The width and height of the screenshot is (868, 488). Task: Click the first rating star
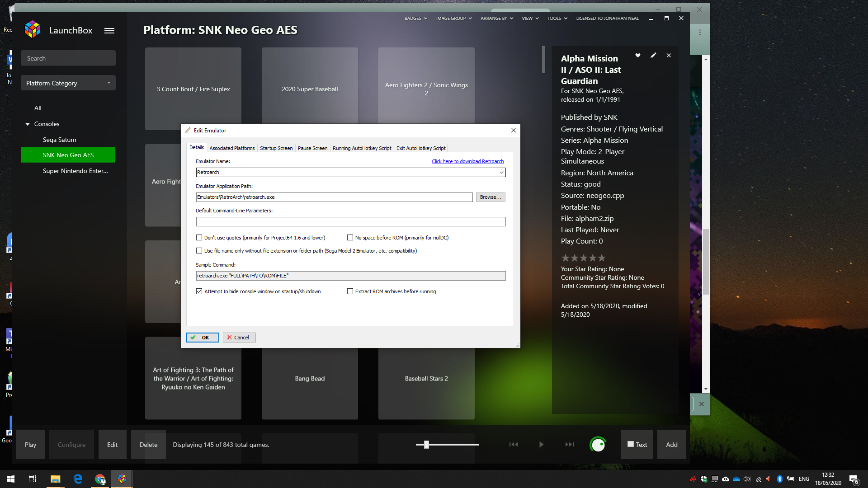(565, 258)
